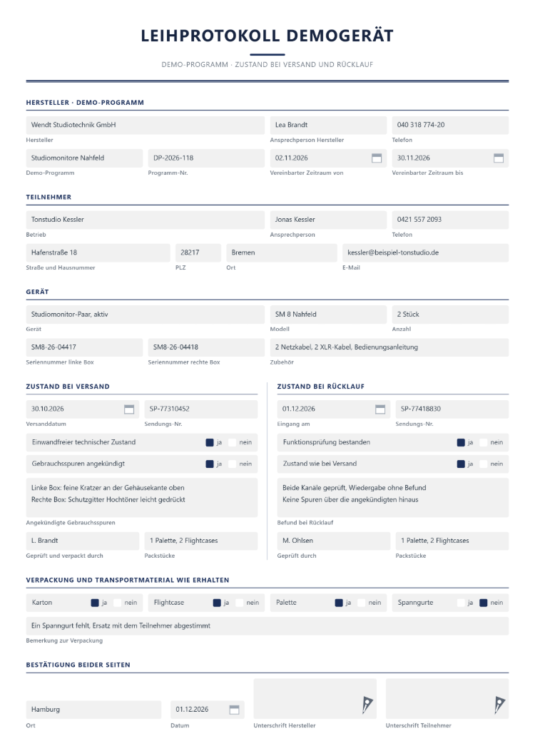Click the Unterschrift Teilnehmer signature pen icon
This screenshot has height=756, width=535.
click(x=499, y=705)
